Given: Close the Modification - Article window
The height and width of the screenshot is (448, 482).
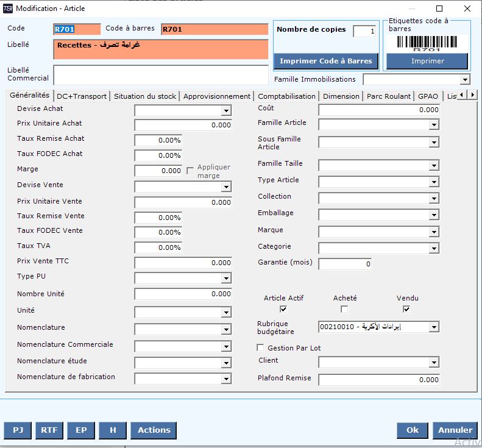Looking at the screenshot, I should tap(467, 9).
